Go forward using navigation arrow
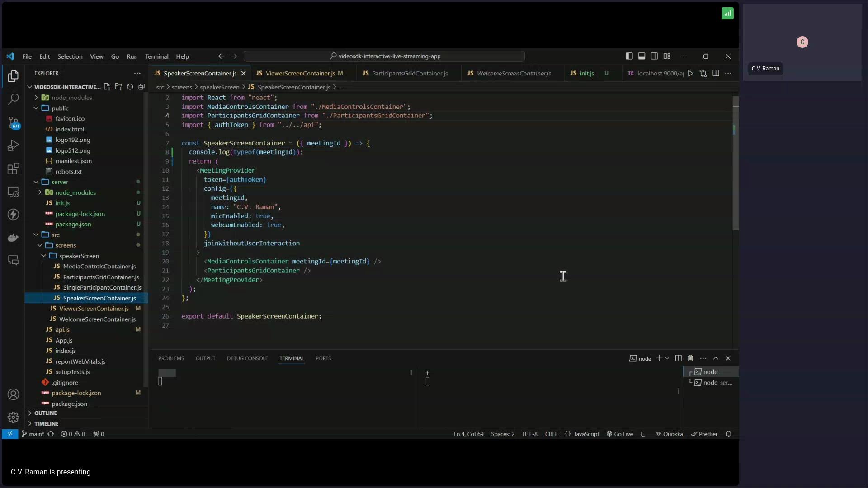 click(x=234, y=56)
